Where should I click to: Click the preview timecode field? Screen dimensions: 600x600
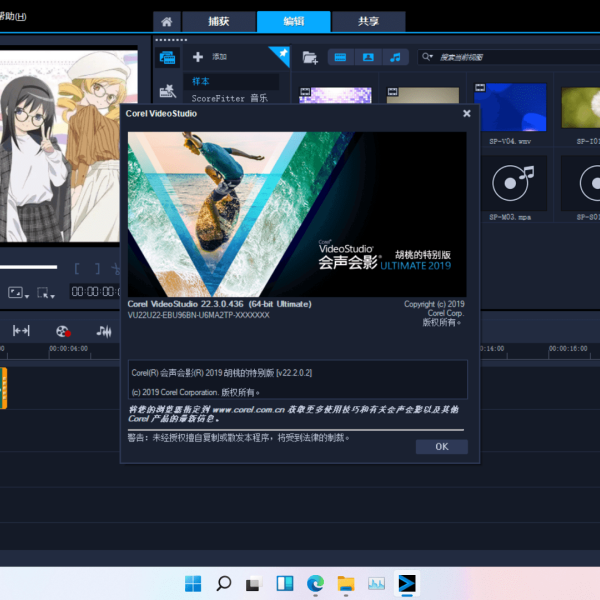coord(95,292)
